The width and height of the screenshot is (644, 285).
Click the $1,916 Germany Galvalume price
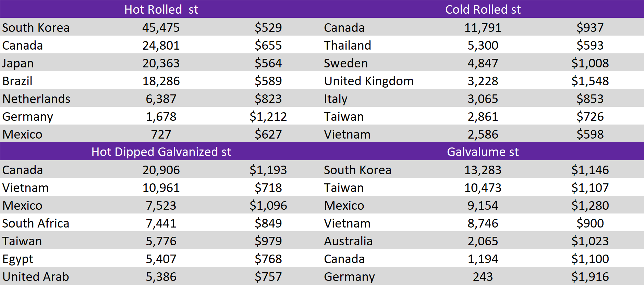(x=590, y=276)
